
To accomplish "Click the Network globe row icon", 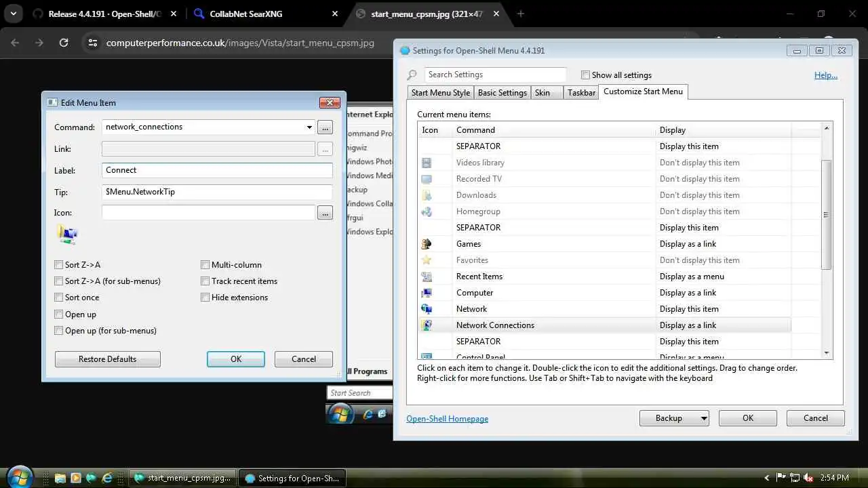I will pyautogui.click(x=427, y=309).
